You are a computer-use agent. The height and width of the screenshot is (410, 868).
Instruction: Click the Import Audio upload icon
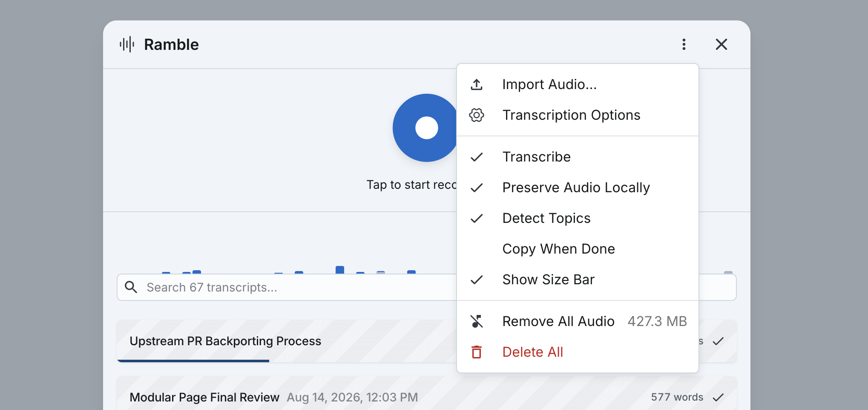477,84
